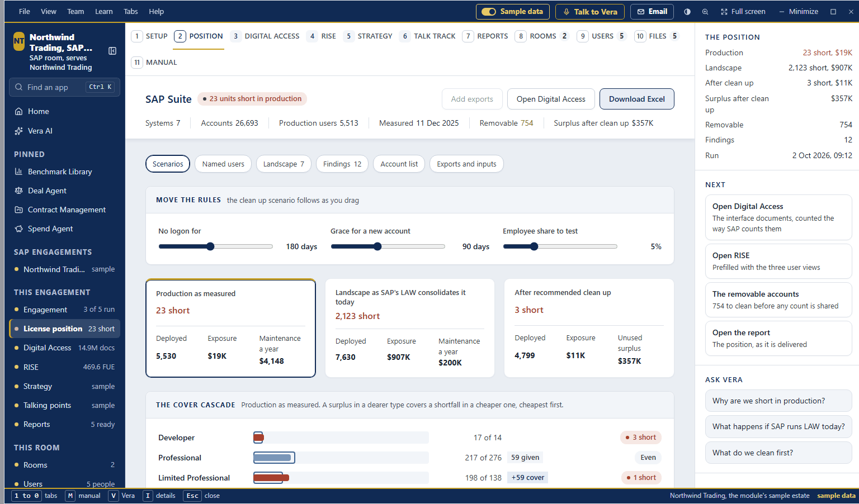Select Production as measured scenario card

point(230,329)
